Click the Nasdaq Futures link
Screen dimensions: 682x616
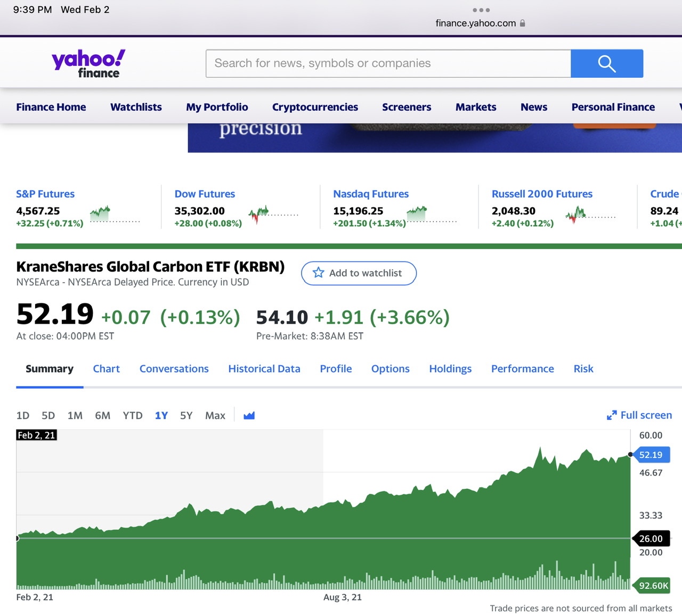(371, 194)
